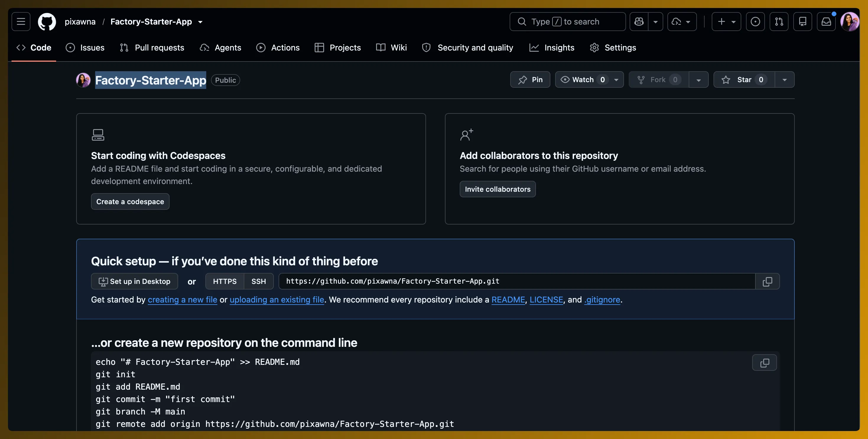Open the notifications inbox
The height and width of the screenshot is (439, 868).
point(826,22)
